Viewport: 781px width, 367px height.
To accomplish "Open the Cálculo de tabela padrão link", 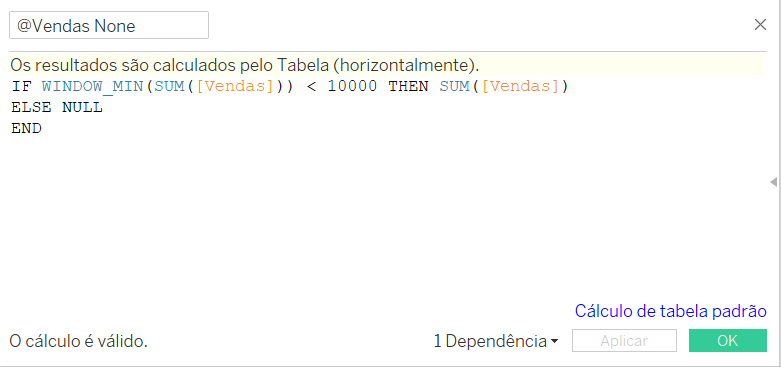I will pos(670,311).
